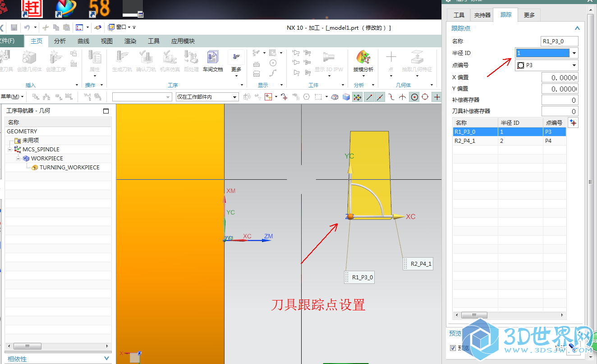The height and width of the screenshot is (364, 597).
Task: Click the WCS orientation icon in quick toolbar
Action: pyautogui.click(x=79, y=27)
